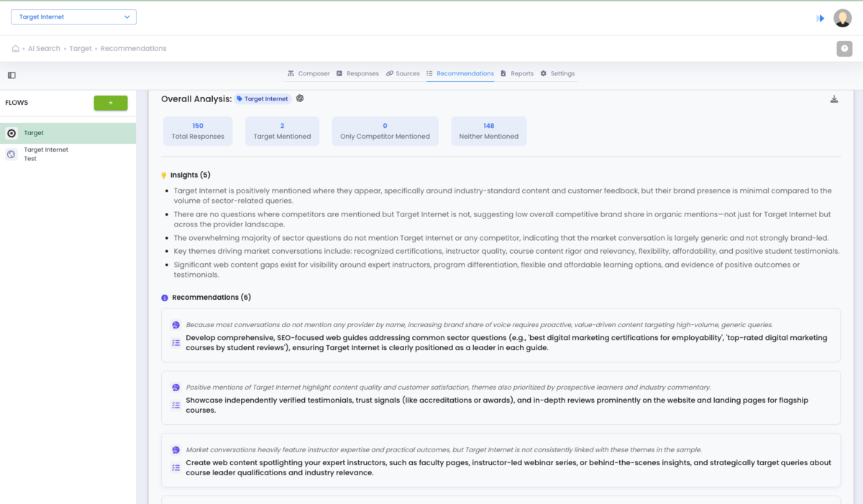Select the Target flow

click(x=68, y=133)
